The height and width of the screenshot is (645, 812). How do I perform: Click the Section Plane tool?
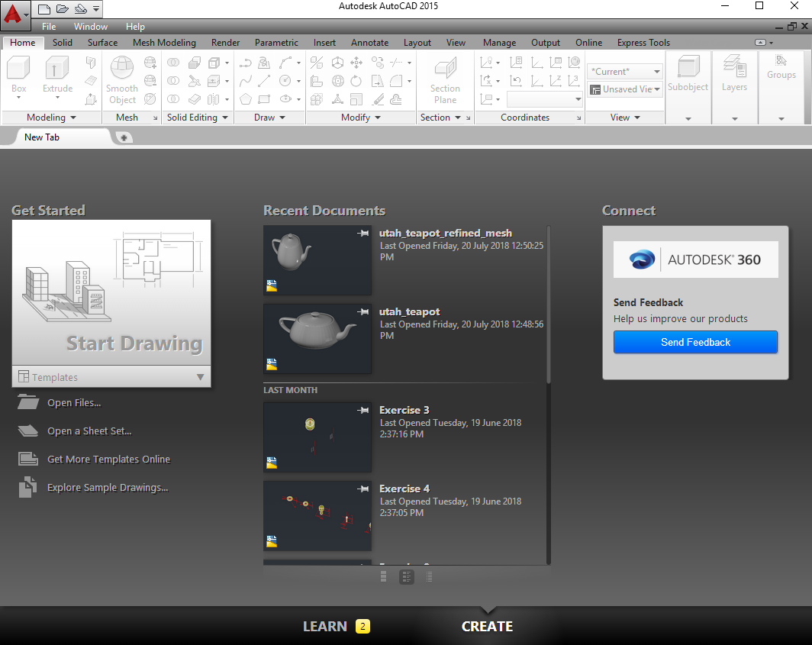click(446, 80)
